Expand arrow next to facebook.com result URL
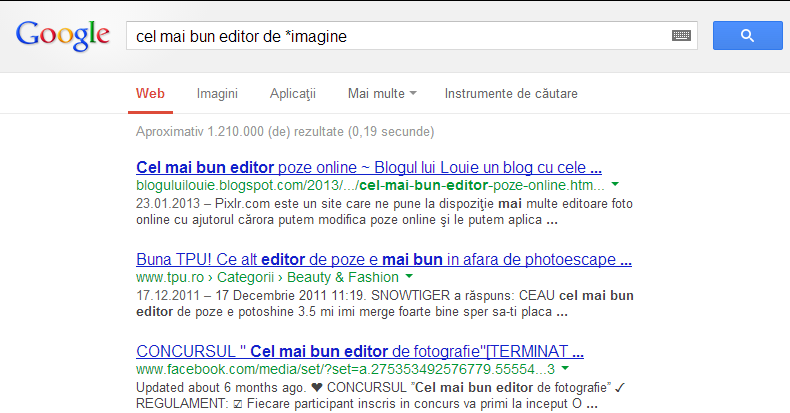Image resolution: width=790 pixels, height=413 pixels. point(565,369)
